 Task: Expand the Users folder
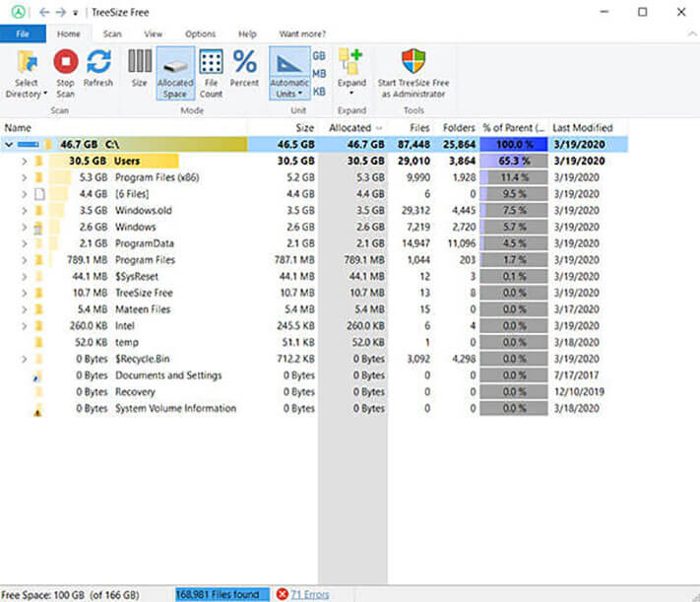click(24, 162)
